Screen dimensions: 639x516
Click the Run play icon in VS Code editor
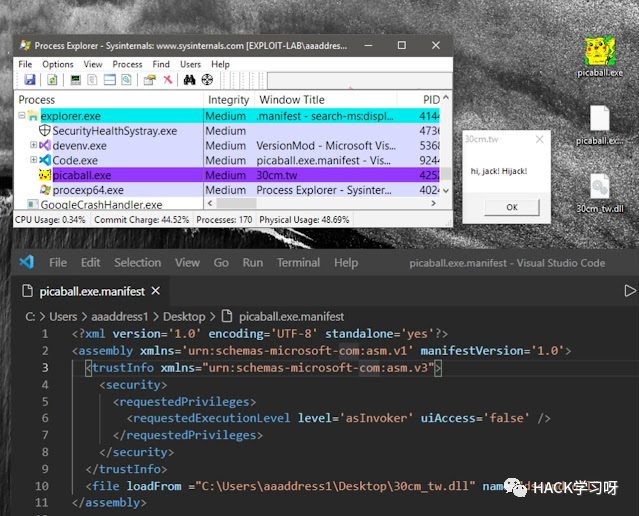pyautogui.click(x=629, y=291)
